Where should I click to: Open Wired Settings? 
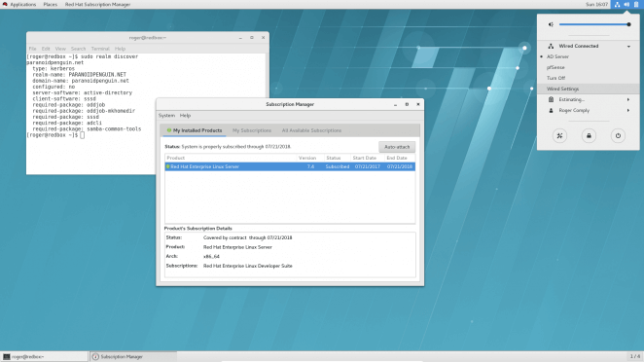pos(589,89)
